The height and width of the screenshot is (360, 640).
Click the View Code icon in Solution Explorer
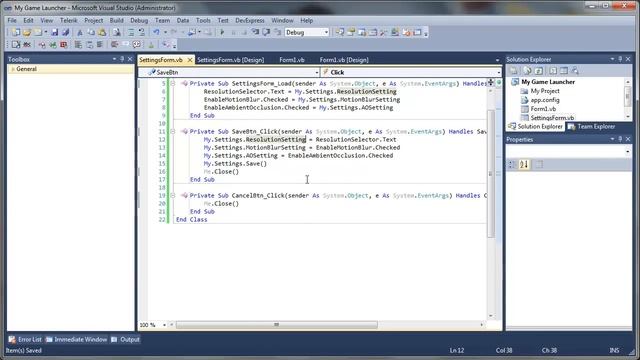553,71
